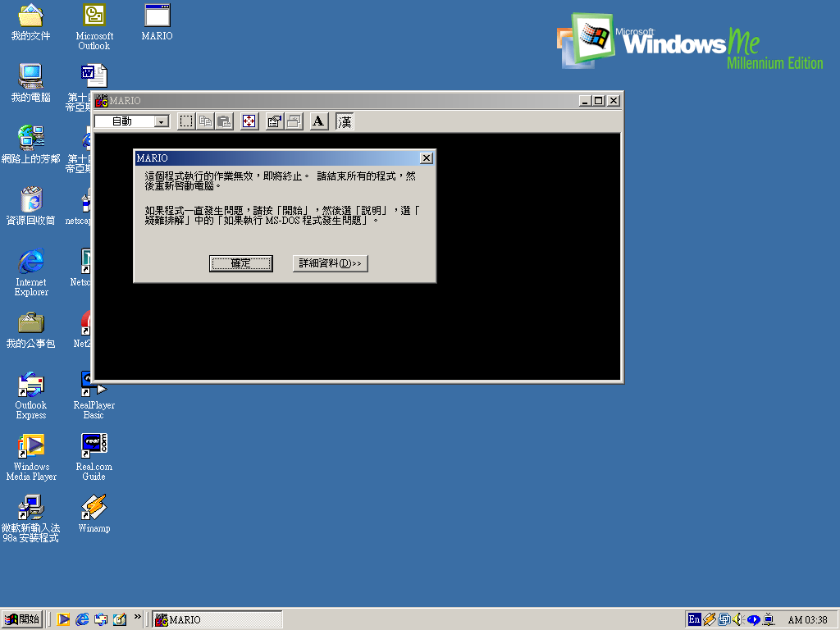The image size is (840, 630).
Task: Select the MARIO desktop shortcut
Action: pyautogui.click(x=157, y=22)
